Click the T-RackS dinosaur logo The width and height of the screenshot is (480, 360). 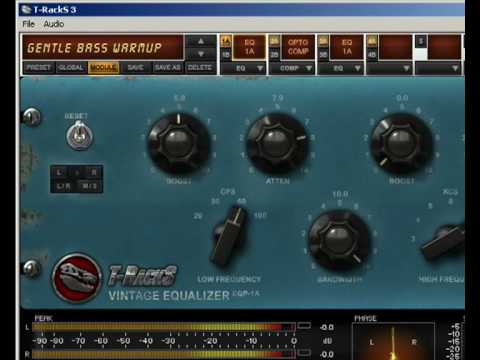coord(77,278)
